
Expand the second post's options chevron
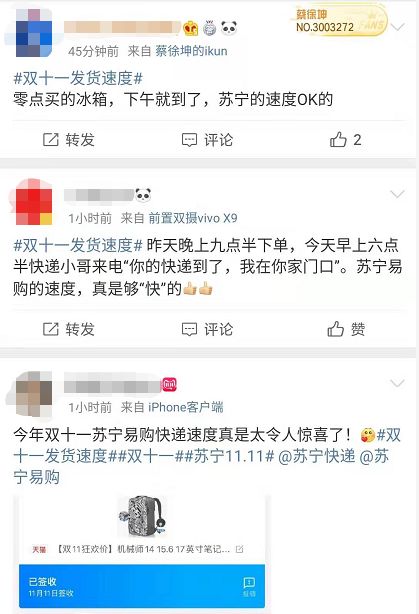coord(397,194)
